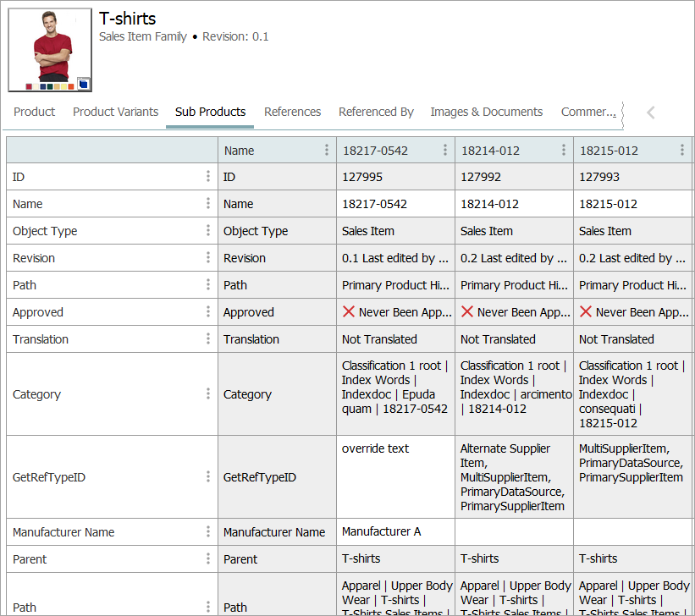Viewport: 695px width, 616px height.
Task: Click options dots on 18214-012 column header
Action: click(564, 151)
